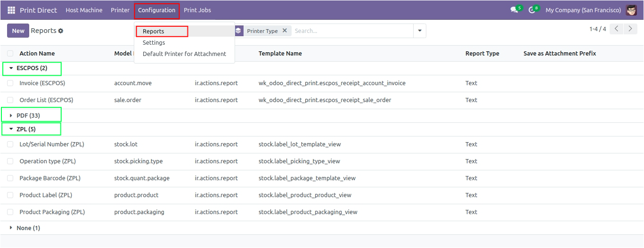644x248 pixels.
Task: Click the stock.picking.type model cell
Action: [x=139, y=161]
